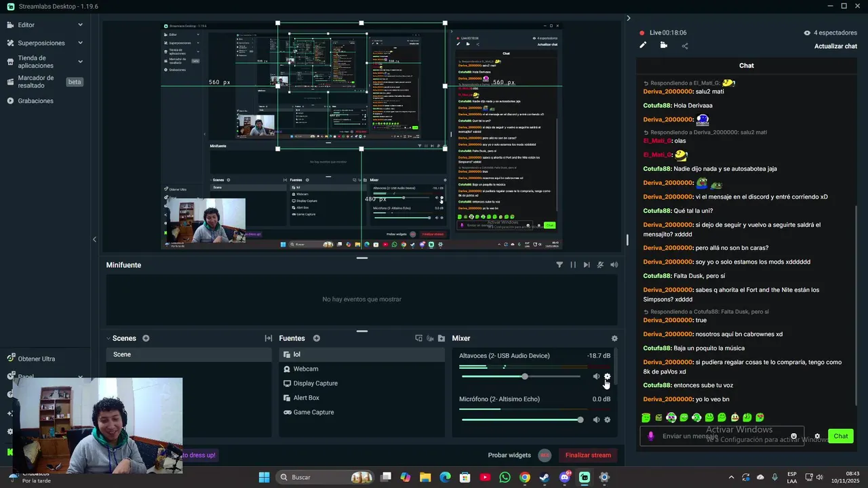Click the taskbar Buscar search box
Viewport: 868px width, 488px height.
(x=323, y=477)
